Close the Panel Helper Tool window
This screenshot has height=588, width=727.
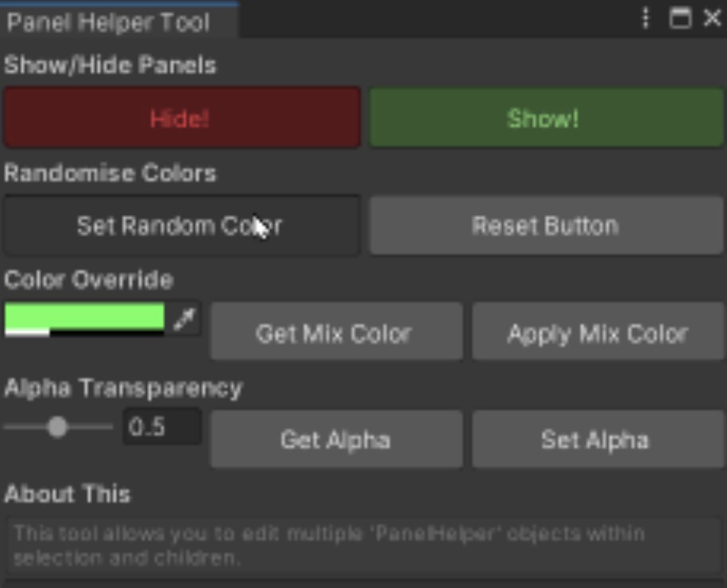pyautogui.click(x=712, y=19)
